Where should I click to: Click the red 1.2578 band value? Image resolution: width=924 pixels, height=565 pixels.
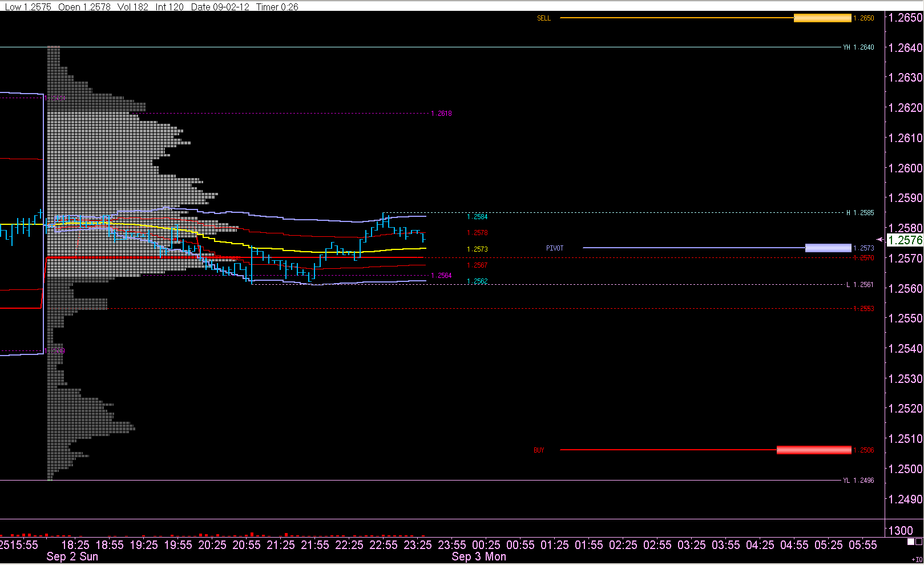pos(477,233)
